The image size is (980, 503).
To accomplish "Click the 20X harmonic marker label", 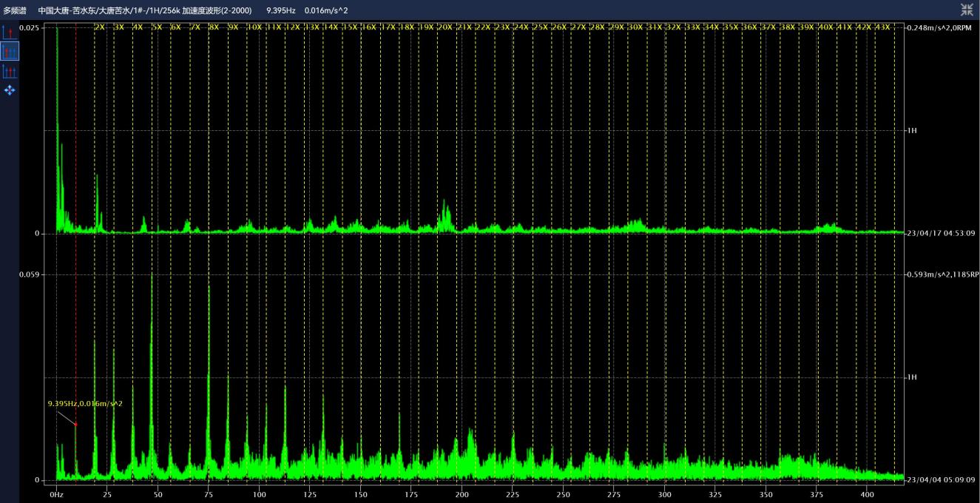I will (445, 27).
